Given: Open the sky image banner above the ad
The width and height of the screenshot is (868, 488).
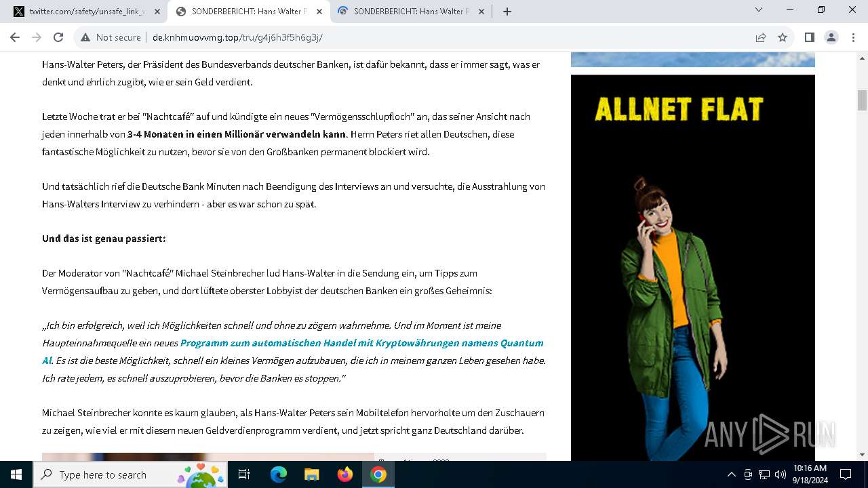Looking at the screenshot, I should coord(692,60).
